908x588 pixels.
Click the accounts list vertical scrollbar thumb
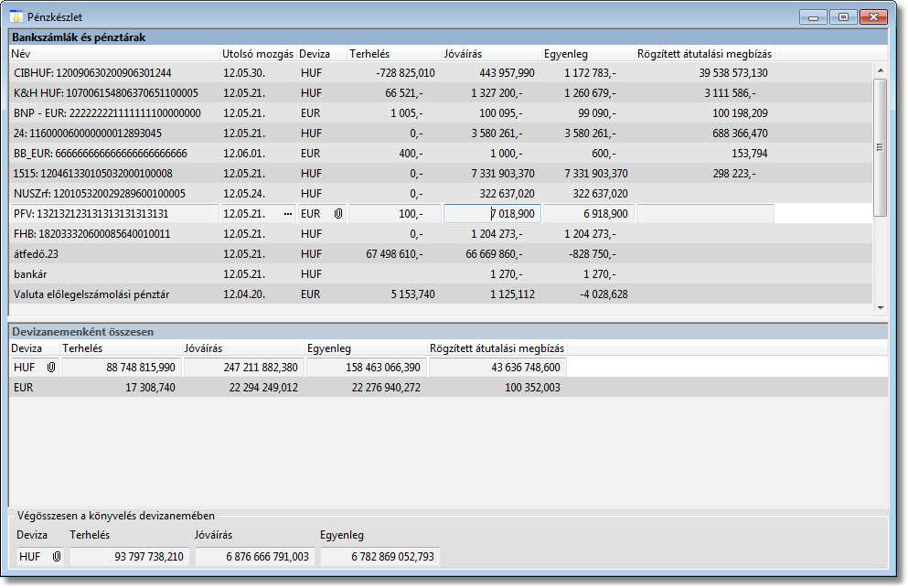click(880, 146)
